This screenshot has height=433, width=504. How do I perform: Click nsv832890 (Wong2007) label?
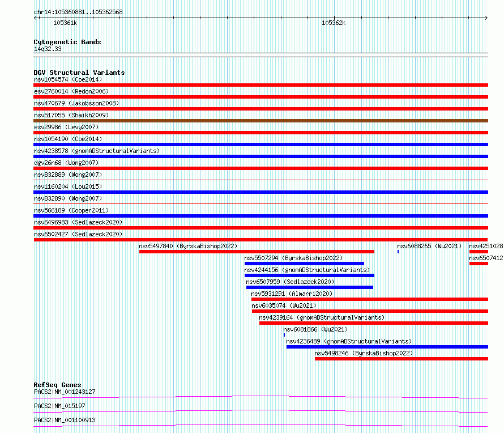(68, 198)
